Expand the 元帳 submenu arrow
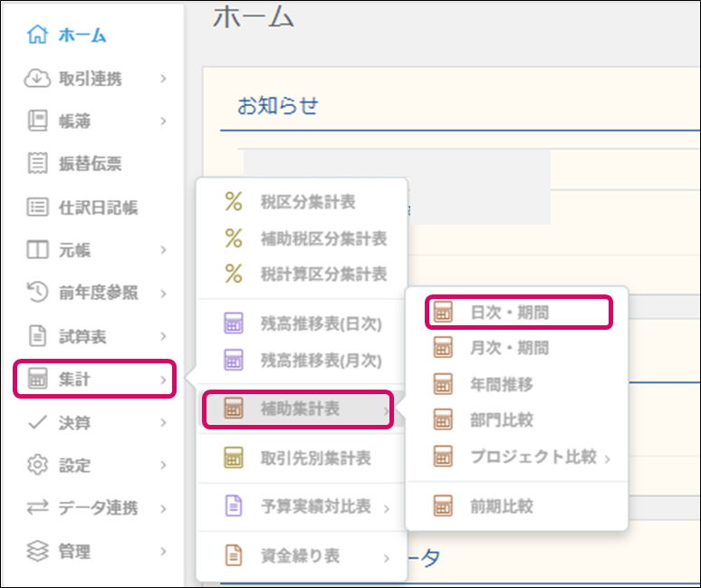This screenshot has width=701, height=588. tap(163, 250)
